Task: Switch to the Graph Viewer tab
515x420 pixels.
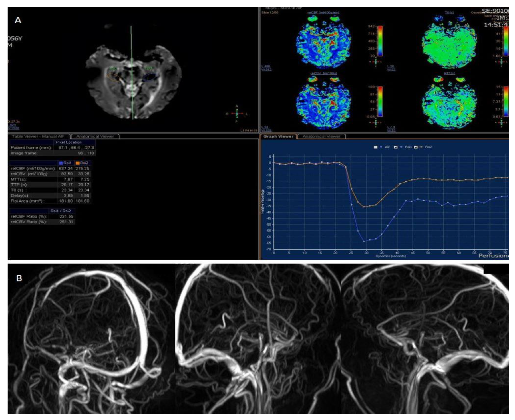Action: click(278, 136)
